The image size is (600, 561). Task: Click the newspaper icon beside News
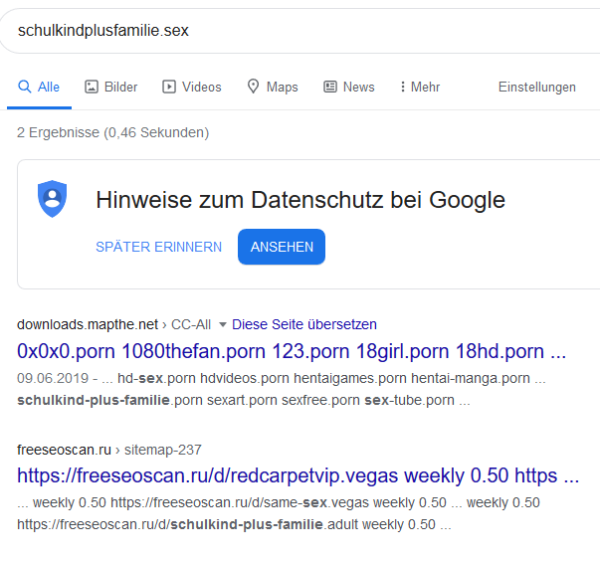tap(330, 87)
